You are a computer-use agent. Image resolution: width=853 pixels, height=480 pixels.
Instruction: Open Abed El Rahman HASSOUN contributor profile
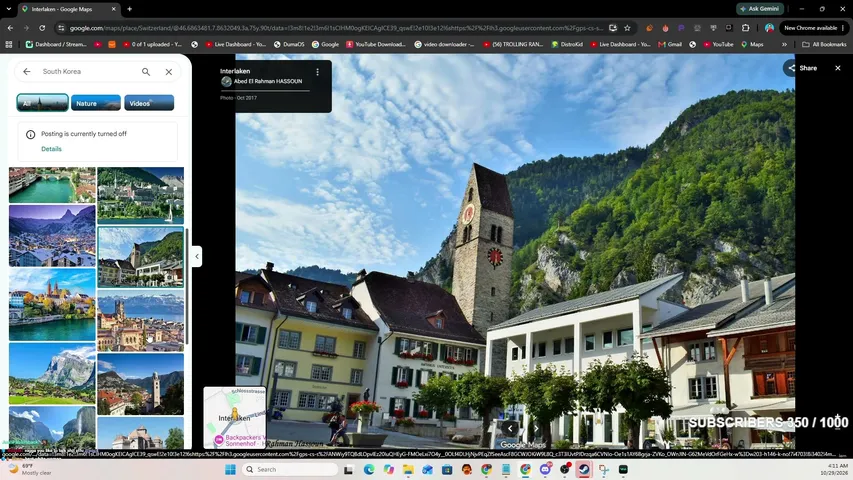tap(268, 81)
